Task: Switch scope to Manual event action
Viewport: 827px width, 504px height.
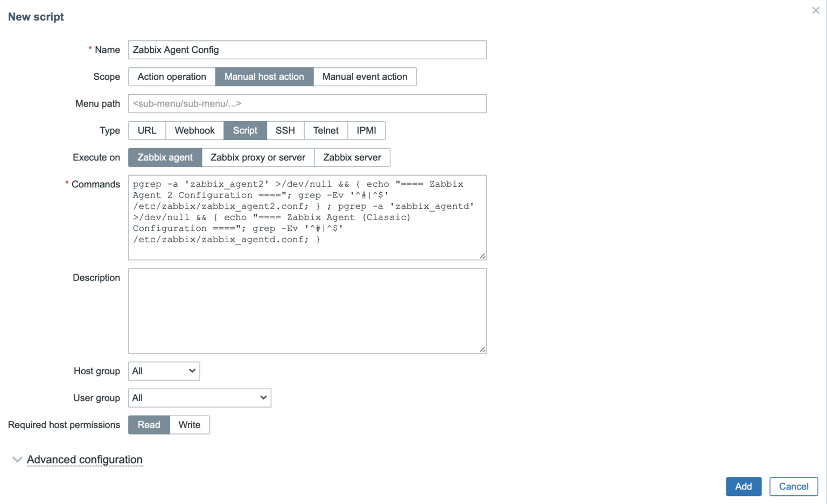Action: [x=365, y=76]
